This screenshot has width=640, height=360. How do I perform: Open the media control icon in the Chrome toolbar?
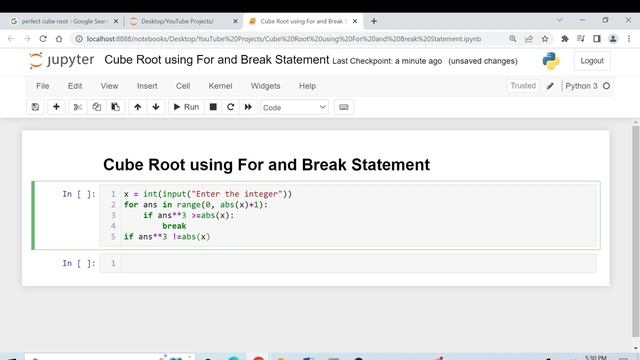click(x=581, y=39)
